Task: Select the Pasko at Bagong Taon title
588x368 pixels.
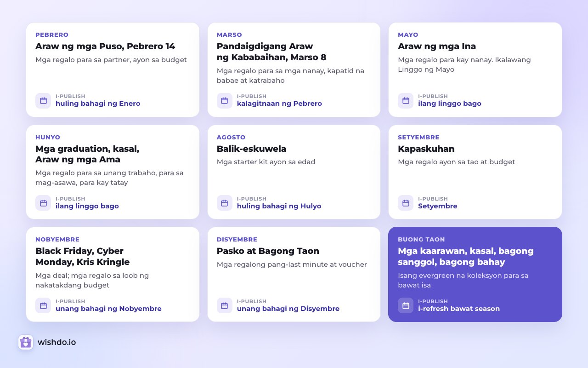Action: (x=268, y=251)
